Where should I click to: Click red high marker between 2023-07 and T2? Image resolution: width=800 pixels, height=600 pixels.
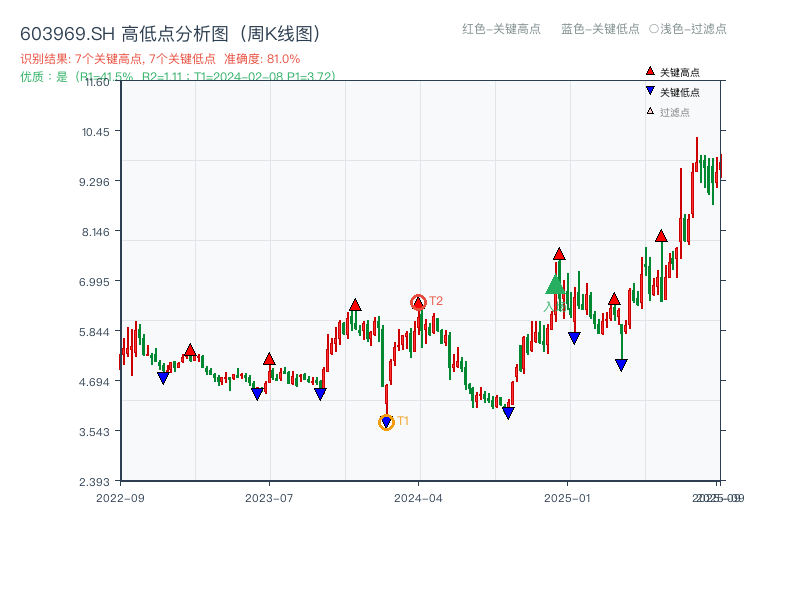[356, 306]
